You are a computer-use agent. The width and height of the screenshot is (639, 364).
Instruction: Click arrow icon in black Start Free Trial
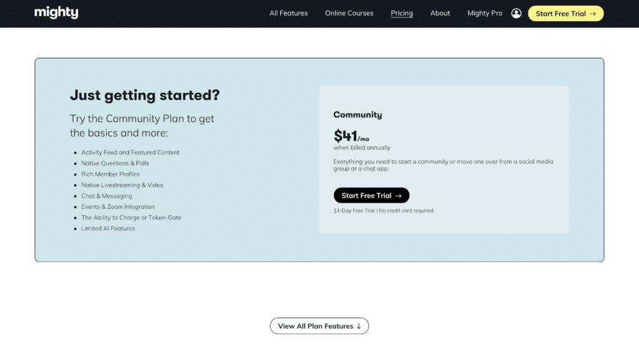tap(398, 196)
